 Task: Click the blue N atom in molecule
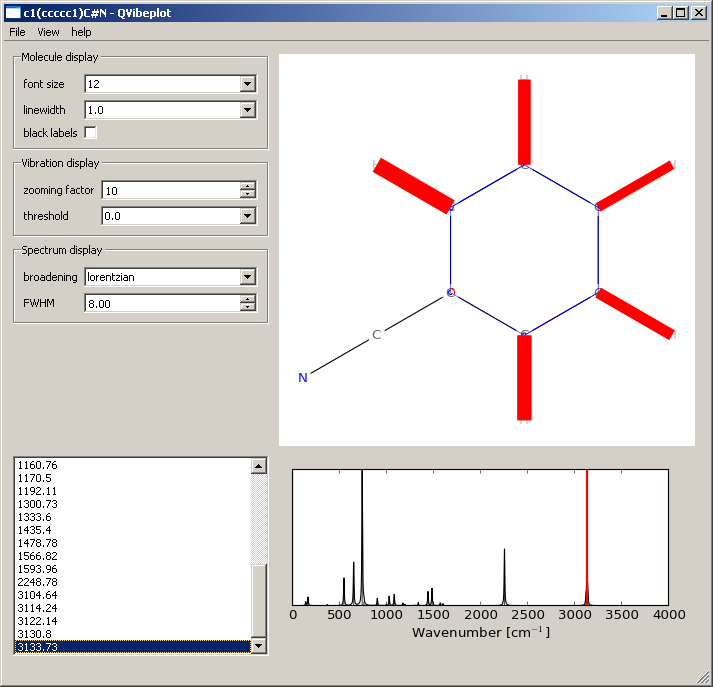[303, 378]
